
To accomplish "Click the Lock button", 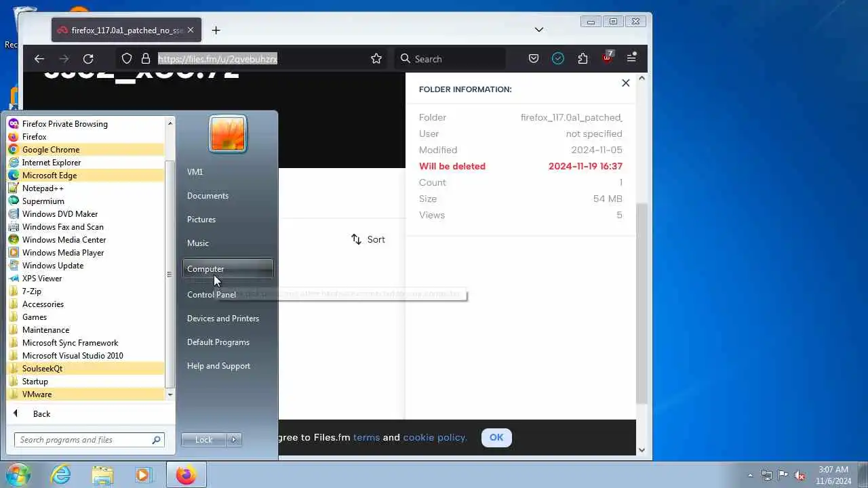I will (x=203, y=440).
